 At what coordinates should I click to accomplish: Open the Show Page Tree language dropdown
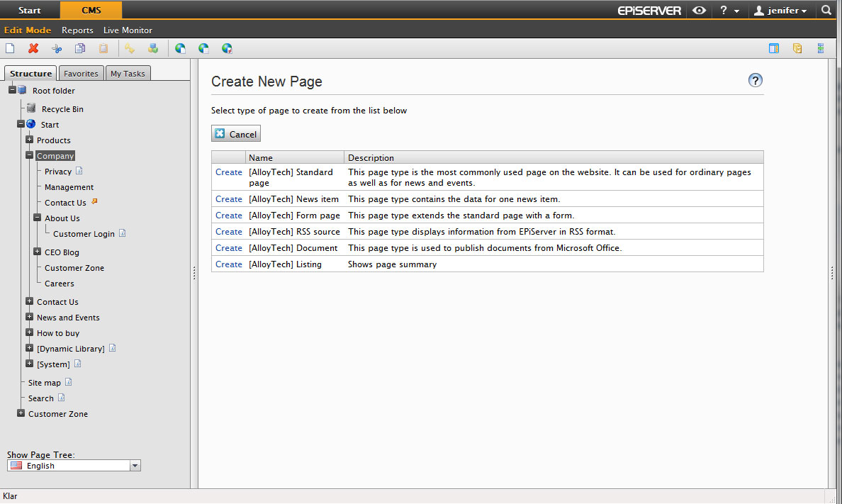[x=135, y=466]
